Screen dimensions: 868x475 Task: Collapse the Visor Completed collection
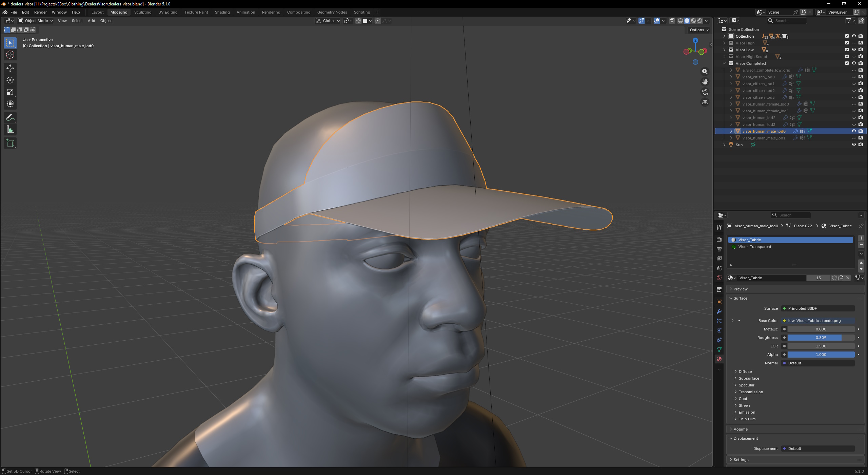725,63
